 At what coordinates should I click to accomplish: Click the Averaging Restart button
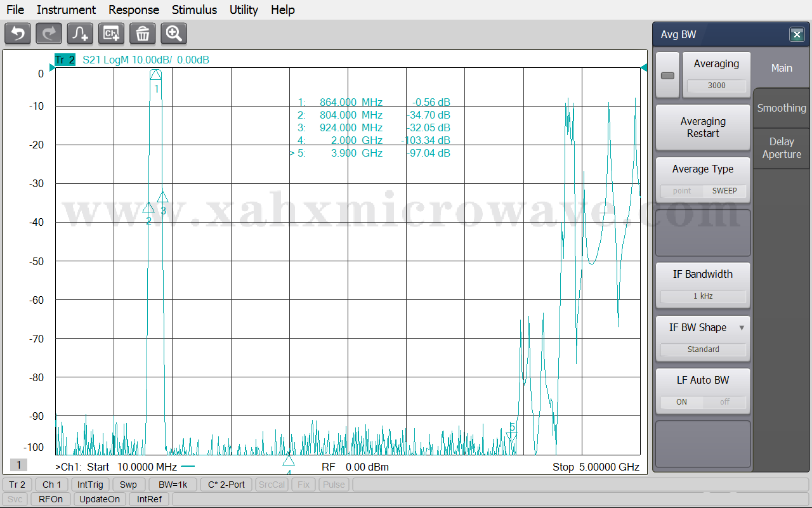[703, 127]
